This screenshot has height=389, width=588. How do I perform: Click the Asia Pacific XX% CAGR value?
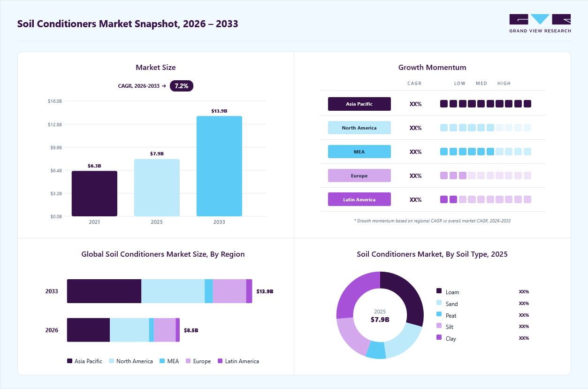[x=416, y=104]
